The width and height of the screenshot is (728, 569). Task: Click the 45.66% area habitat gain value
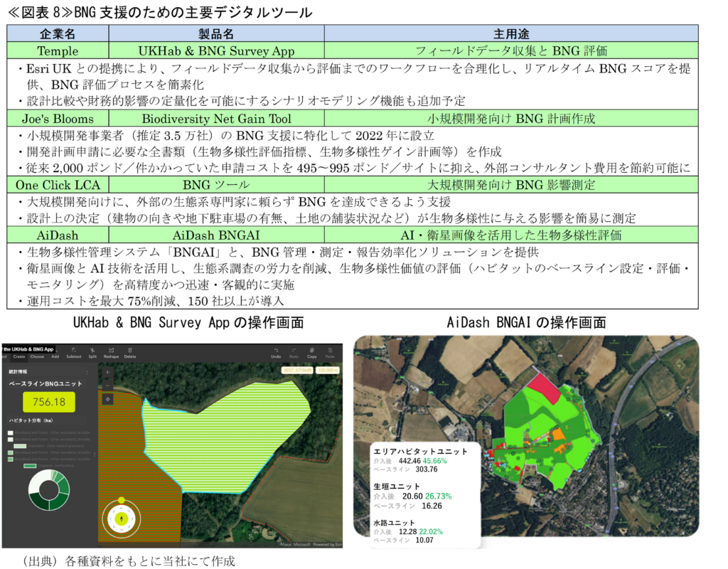[x=434, y=461]
